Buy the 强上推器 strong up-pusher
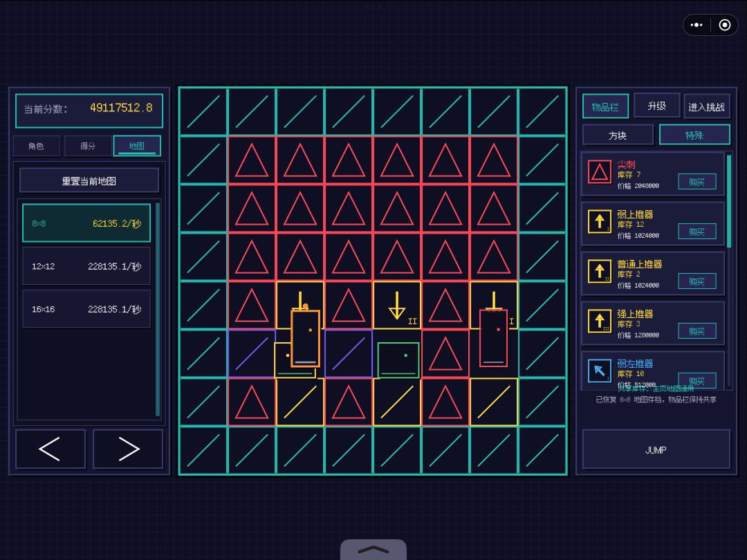This screenshot has height=560, width=747. click(697, 331)
